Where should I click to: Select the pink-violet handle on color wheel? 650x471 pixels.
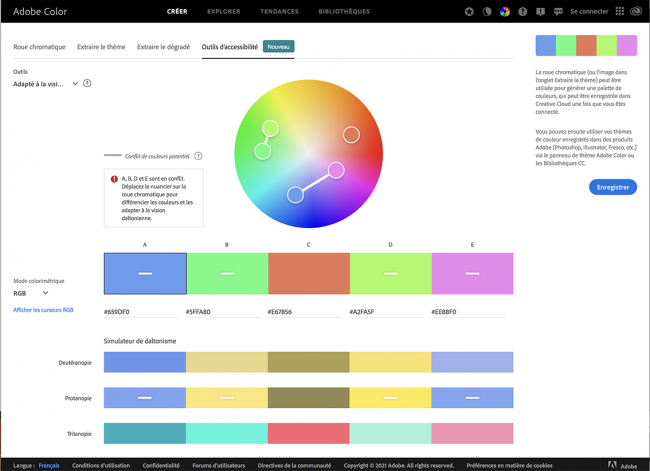pyautogui.click(x=336, y=170)
